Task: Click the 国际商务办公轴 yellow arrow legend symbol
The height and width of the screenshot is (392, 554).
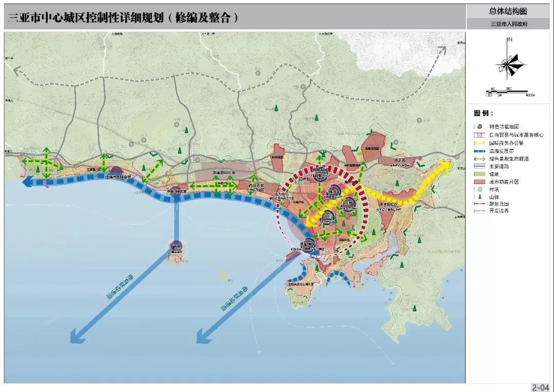Action: [479, 143]
